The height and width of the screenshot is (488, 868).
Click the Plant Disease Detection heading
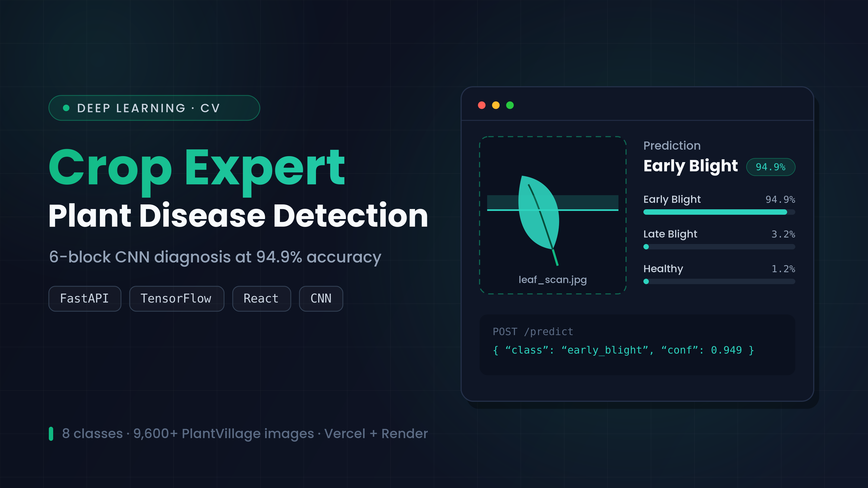pyautogui.click(x=238, y=216)
